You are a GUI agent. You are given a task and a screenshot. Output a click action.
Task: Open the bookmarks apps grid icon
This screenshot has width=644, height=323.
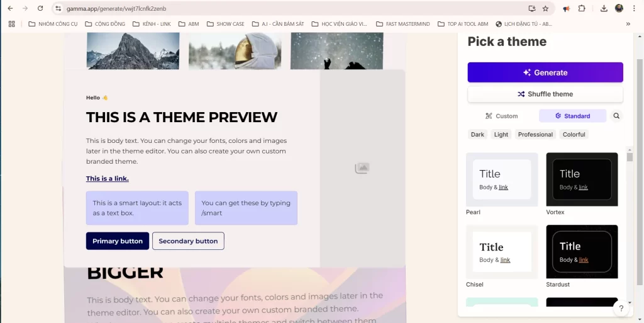click(x=11, y=24)
